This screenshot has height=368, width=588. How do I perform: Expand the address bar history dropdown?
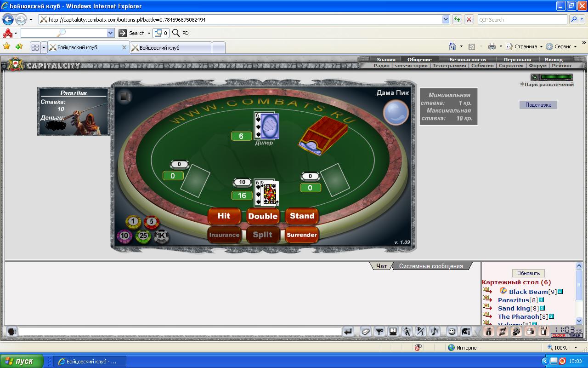click(446, 20)
